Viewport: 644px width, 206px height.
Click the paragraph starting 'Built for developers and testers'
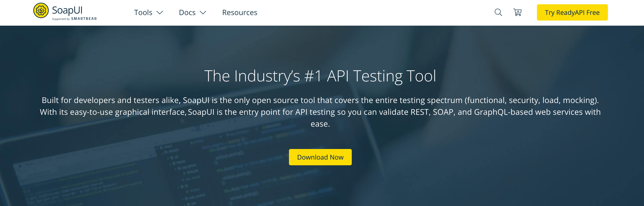click(320, 112)
